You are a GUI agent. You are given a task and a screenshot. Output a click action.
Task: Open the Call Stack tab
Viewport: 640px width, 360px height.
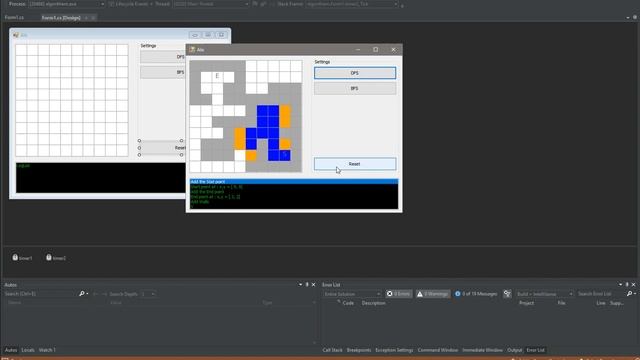click(x=332, y=350)
